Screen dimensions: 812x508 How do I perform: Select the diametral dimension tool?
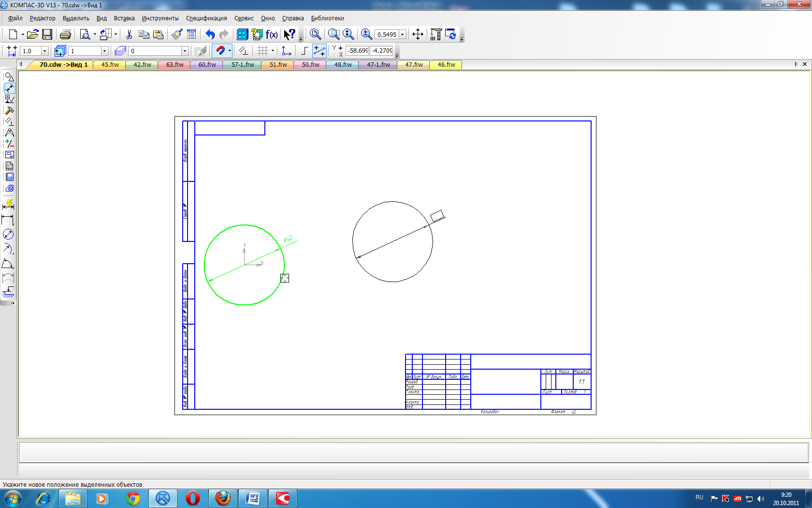(x=8, y=234)
